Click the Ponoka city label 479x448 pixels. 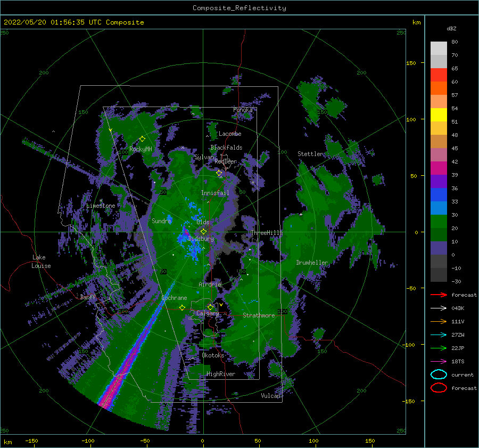pyautogui.click(x=243, y=110)
